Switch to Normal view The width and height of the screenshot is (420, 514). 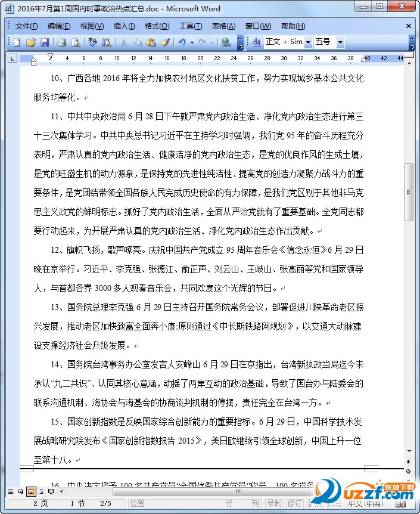[11, 491]
